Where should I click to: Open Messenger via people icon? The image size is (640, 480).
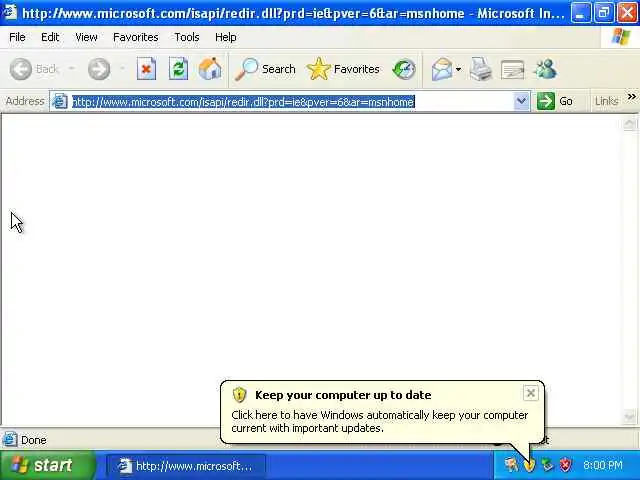[545, 69]
